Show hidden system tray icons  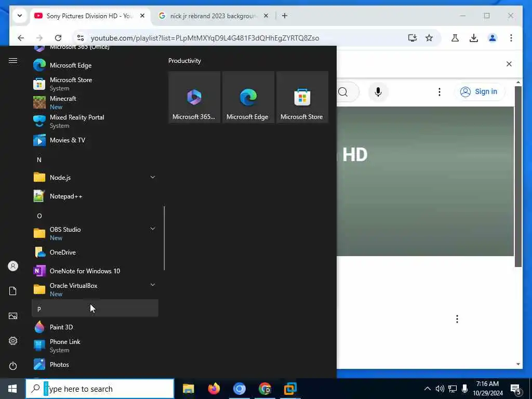[428, 389]
